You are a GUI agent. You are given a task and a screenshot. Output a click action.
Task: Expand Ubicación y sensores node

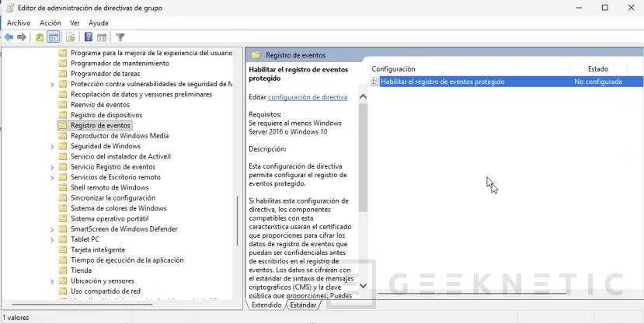(x=52, y=281)
